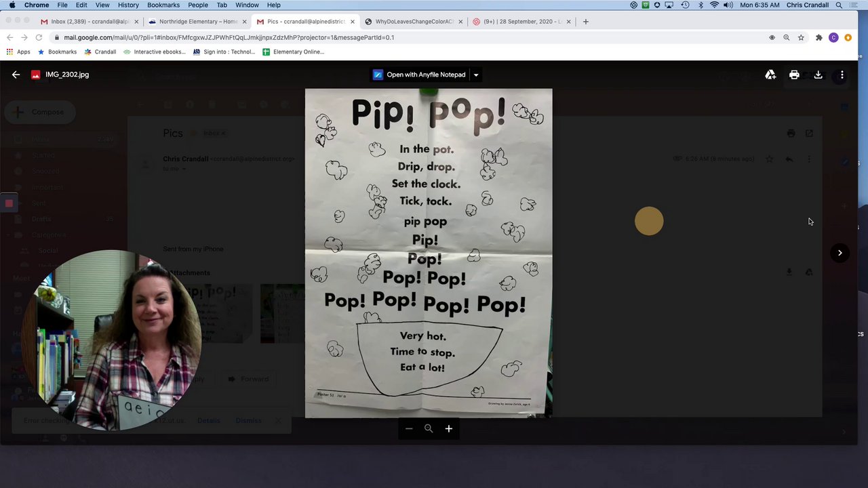Zoom out of the image
Image resolution: width=868 pixels, height=488 pixels.
pos(409,428)
